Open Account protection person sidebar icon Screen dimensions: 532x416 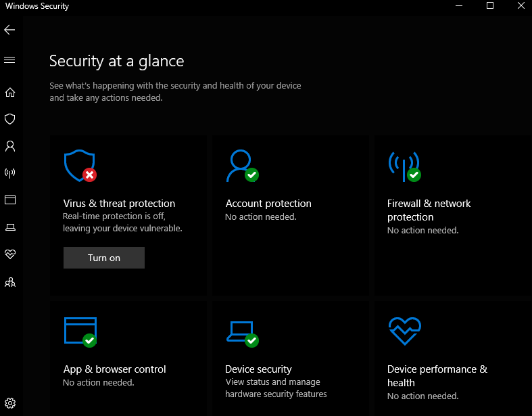(10, 146)
